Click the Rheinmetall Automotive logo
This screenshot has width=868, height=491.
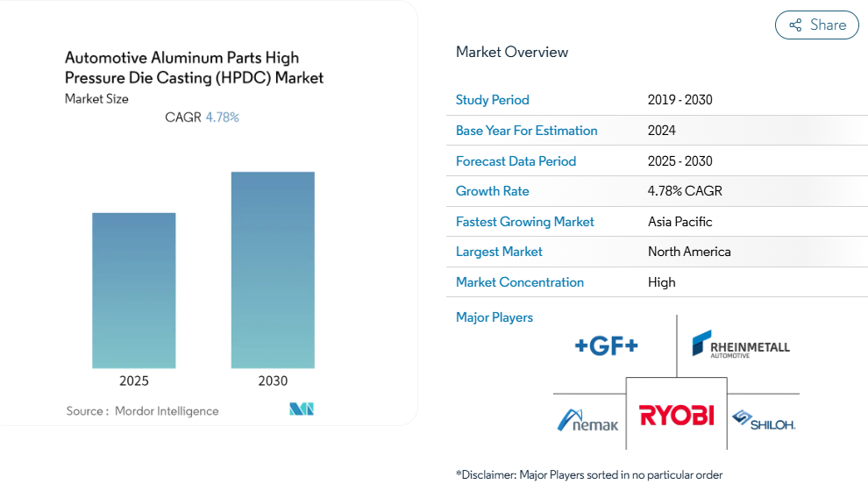pos(740,344)
